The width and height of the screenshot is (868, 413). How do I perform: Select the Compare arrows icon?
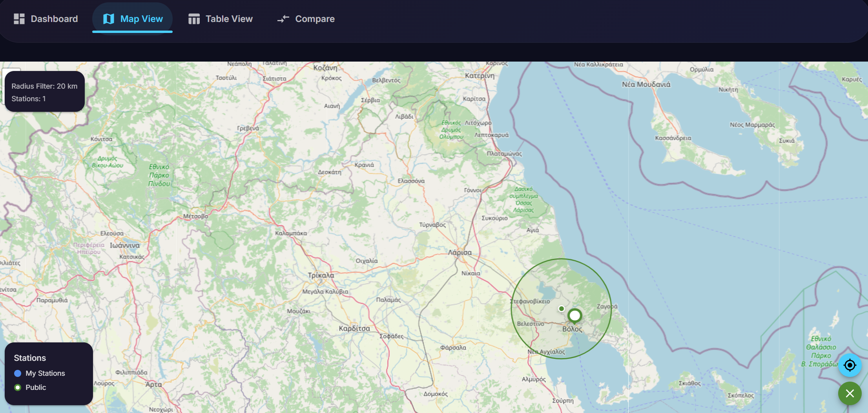(x=283, y=19)
